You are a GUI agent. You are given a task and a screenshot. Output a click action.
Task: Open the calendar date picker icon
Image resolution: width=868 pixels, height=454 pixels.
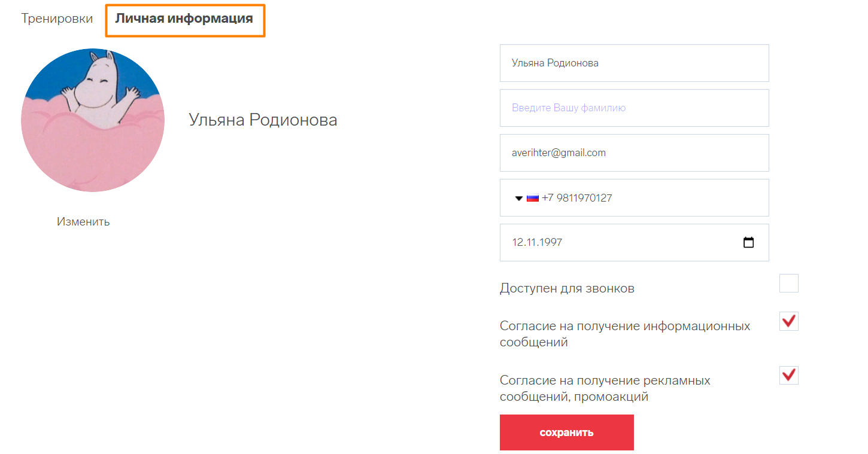pyautogui.click(x=748, y=243)
